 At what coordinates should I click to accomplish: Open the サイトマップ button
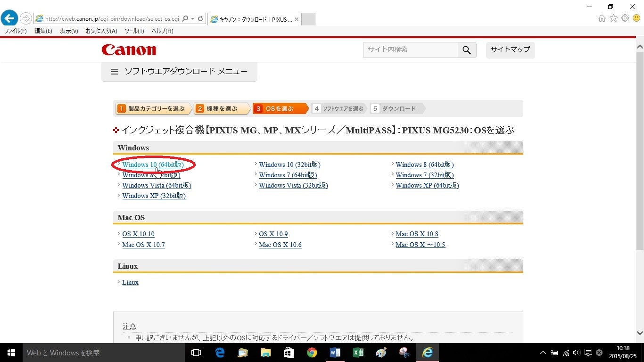click(x=510, y=49)
